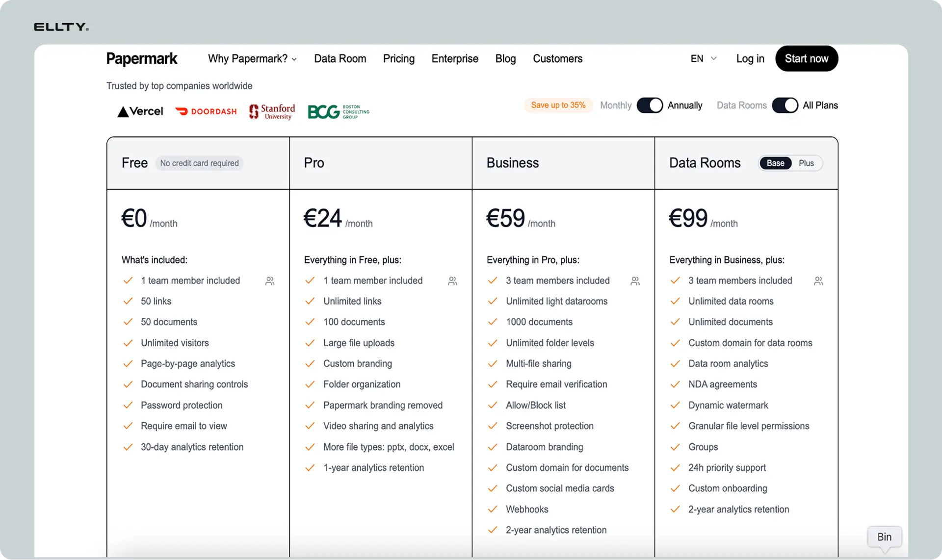Image resolution: width=942 pixels, height=560 pixels.
Task: Click the Vercel logo
Action: coord(140,111)
